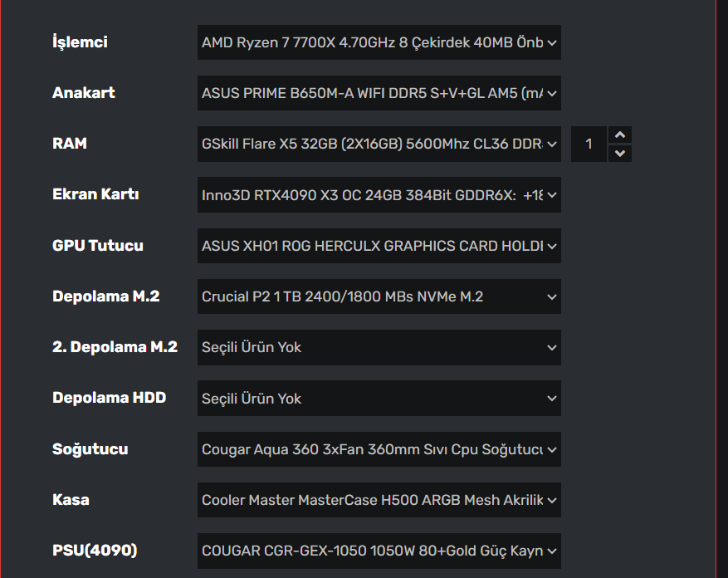Decrease RAM quantity with down arrow
Viewport: 728px width, 578px height.
[x=620, y=154]
